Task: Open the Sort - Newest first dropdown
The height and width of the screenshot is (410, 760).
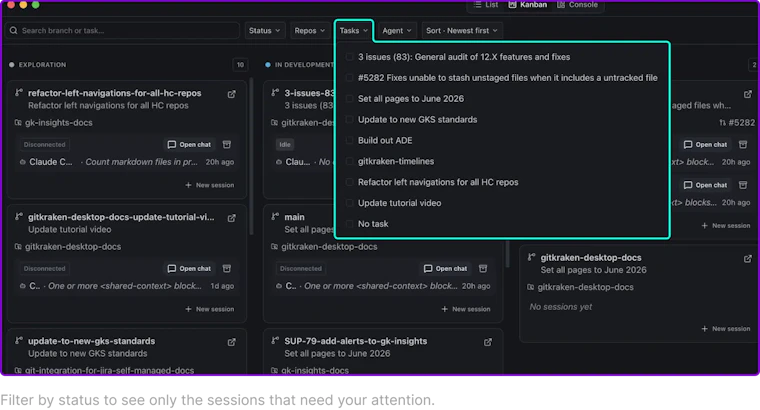Action: (461, 31)
